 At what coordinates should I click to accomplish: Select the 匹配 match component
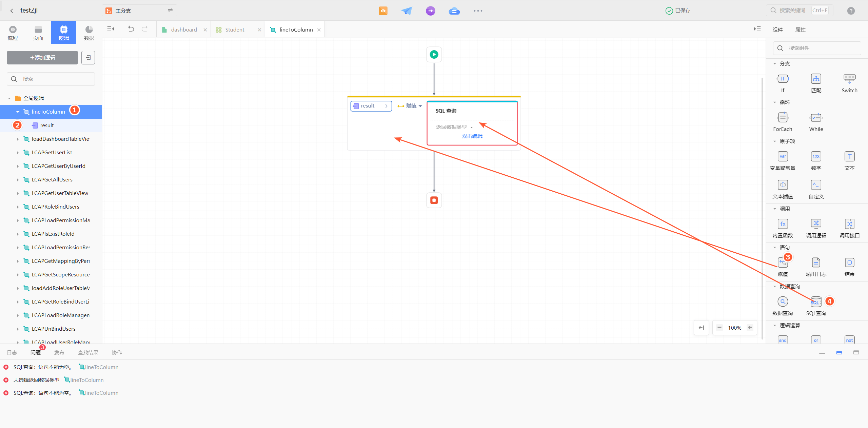[816, 83]
